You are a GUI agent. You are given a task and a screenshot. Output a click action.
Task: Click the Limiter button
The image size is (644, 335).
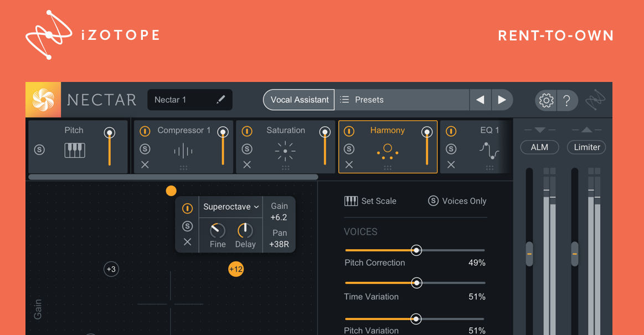(x=586, y=147)
